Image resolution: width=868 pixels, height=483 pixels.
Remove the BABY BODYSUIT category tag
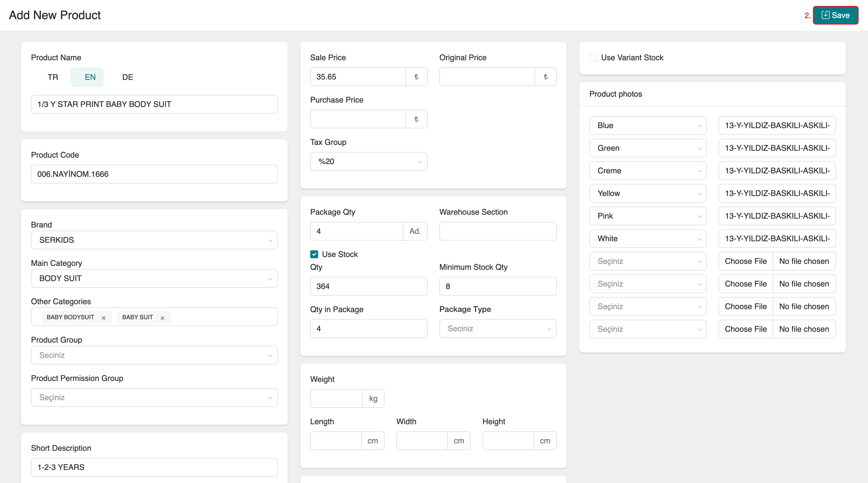103,318
